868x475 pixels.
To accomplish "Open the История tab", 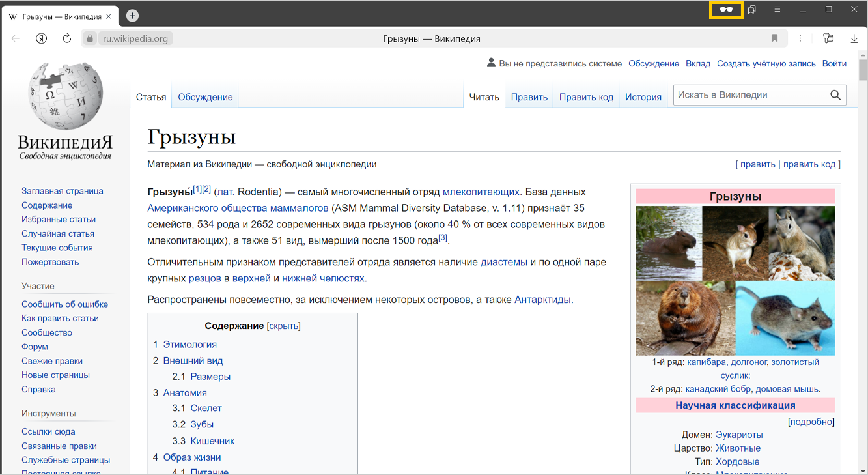I will tap(643, 97).
